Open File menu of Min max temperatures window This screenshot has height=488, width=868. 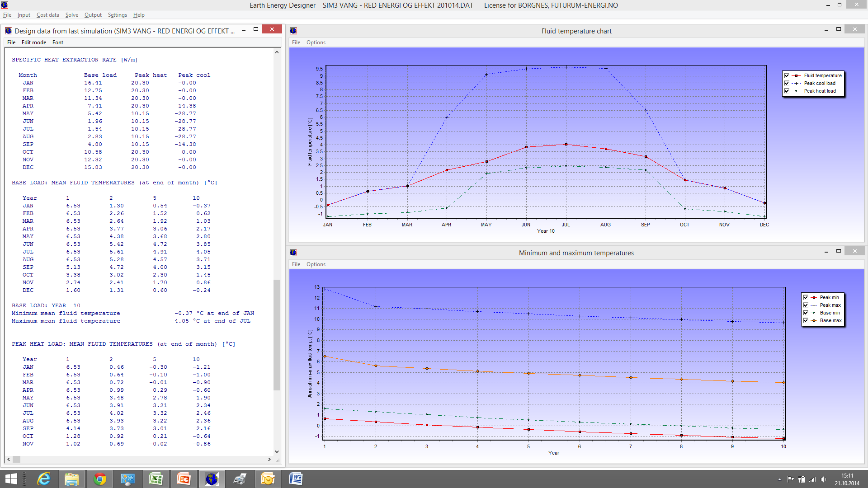click(x=296, y=264)
